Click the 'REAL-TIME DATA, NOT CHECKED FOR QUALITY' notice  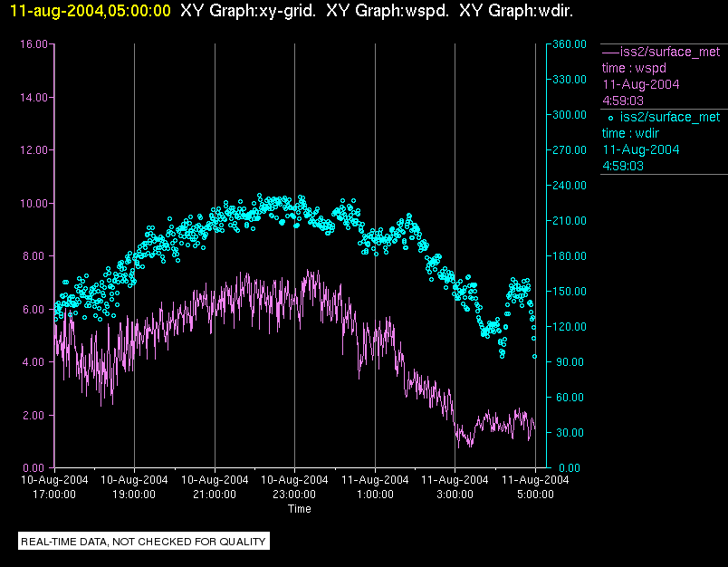coord(143,542)
